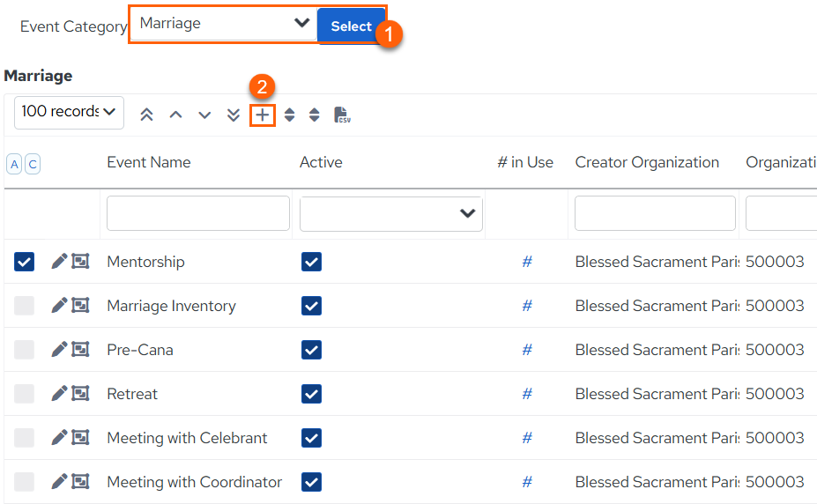Sort by Creator Organization column header
The width and height of the screenshot is (817, 504).
point(647,162)
